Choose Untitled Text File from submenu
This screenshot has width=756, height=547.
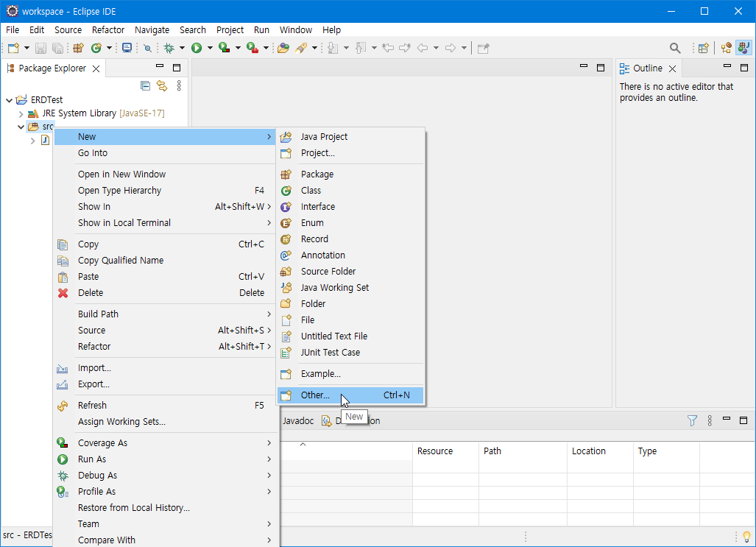tap(351, 336)
